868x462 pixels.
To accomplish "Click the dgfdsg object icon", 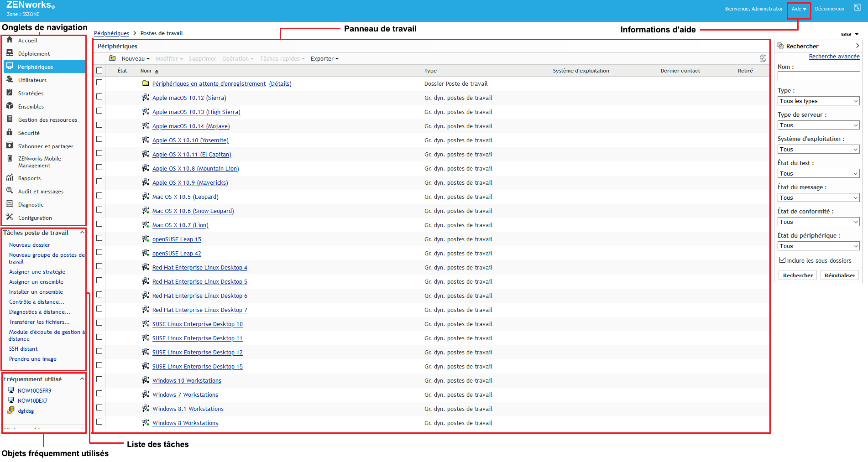I will 11,410.
